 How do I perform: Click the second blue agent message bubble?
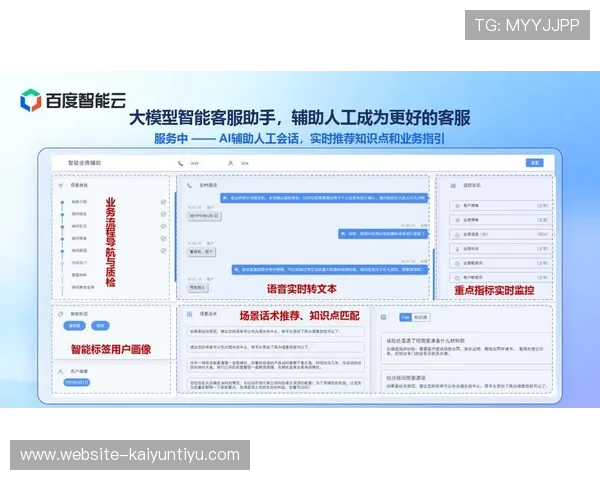[383, 233]
